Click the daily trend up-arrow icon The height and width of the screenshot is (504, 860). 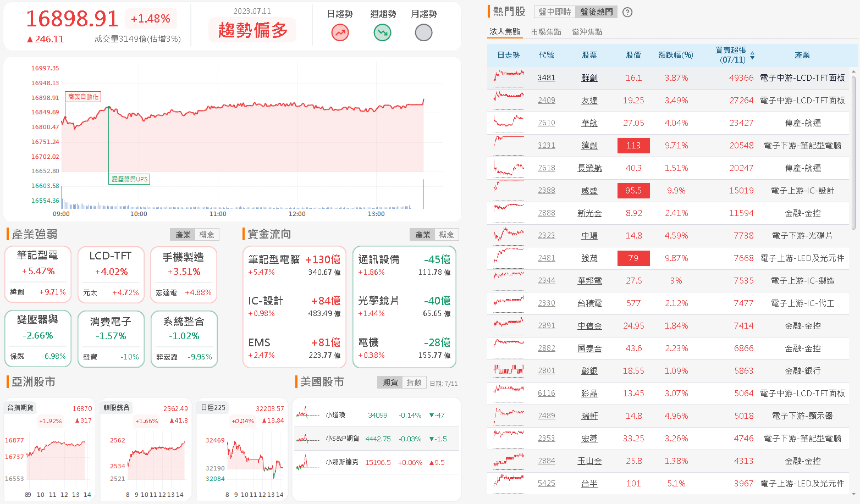click(340, 33)
